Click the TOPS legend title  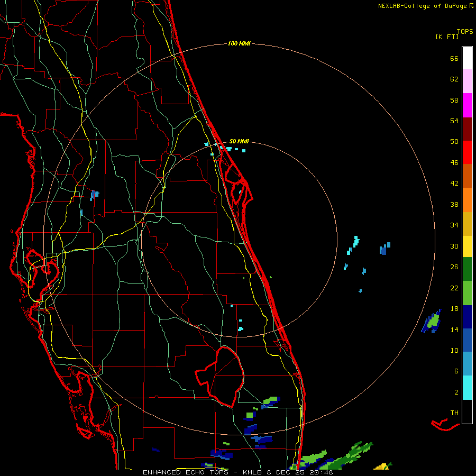[x=465, y=31]
